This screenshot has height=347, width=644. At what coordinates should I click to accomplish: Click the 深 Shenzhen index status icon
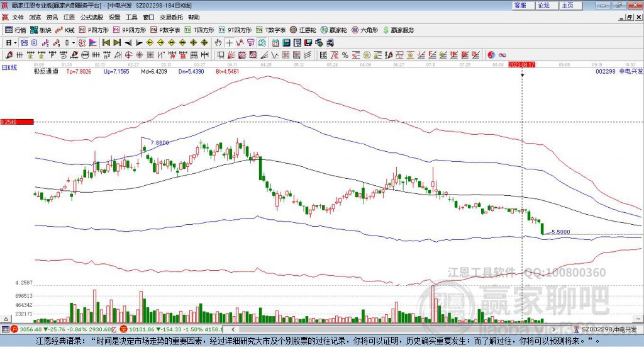(x=124, y=329)
